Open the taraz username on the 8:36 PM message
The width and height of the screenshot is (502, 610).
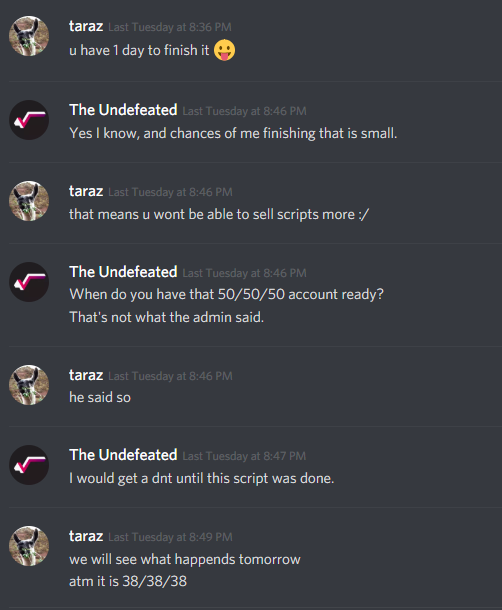[x=86, y=26]
